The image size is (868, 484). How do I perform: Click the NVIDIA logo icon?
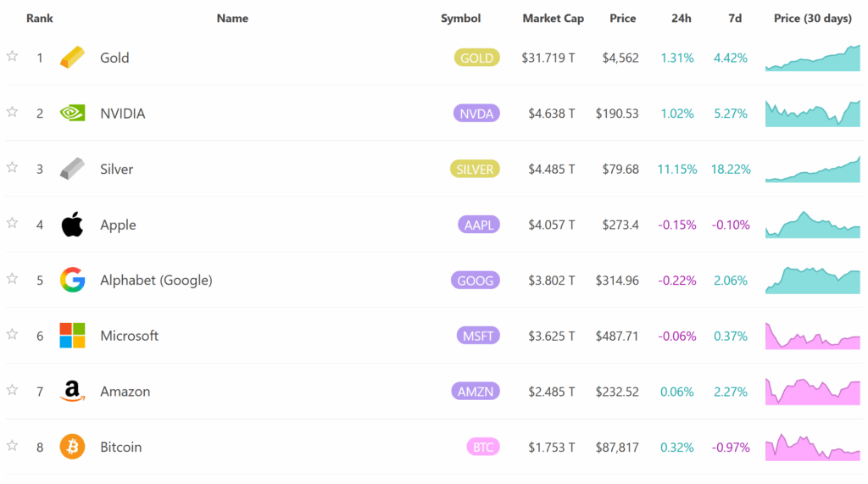(72, 113)
